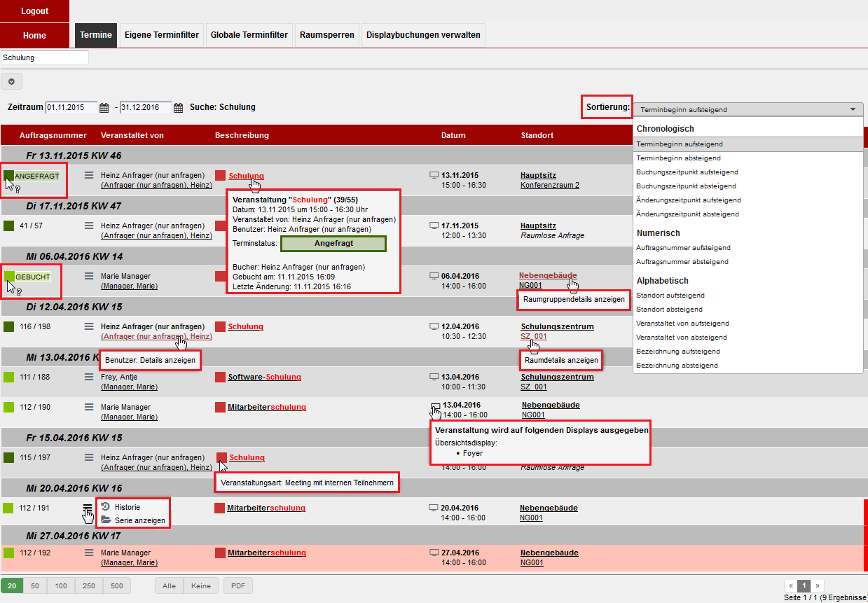
Task: Open row menu for order 111 / 188
Action: [88, 377]
